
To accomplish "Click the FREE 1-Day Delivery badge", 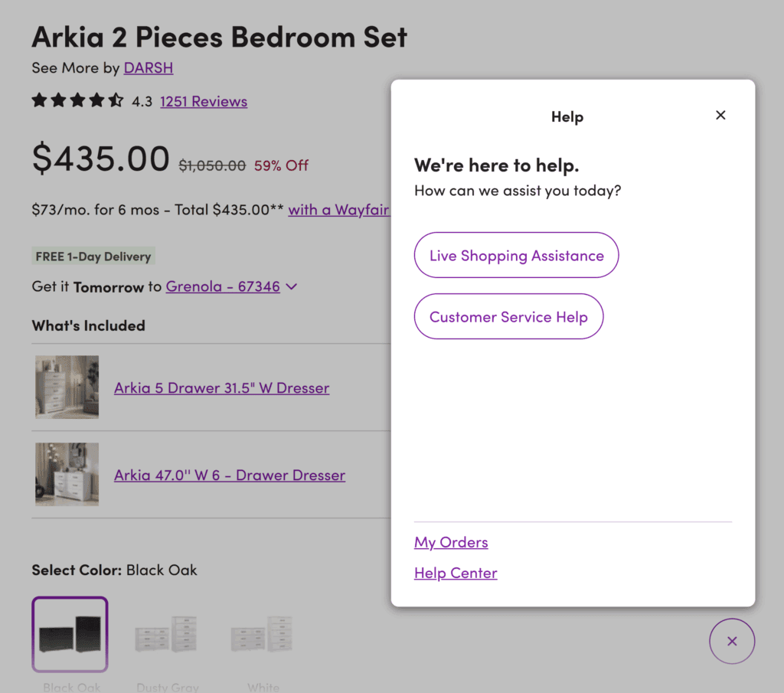I will (x=93, y=256).
